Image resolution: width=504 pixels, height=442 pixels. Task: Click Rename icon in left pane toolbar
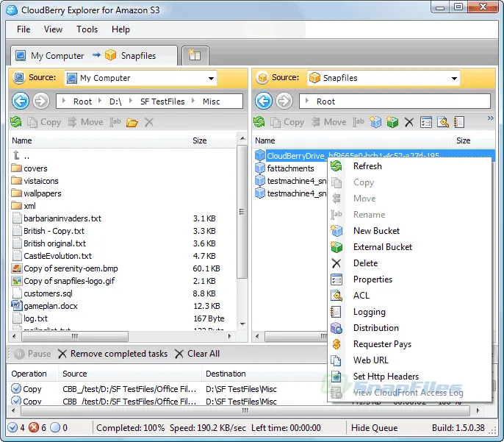pyautogui.click(x=115, y=122)
